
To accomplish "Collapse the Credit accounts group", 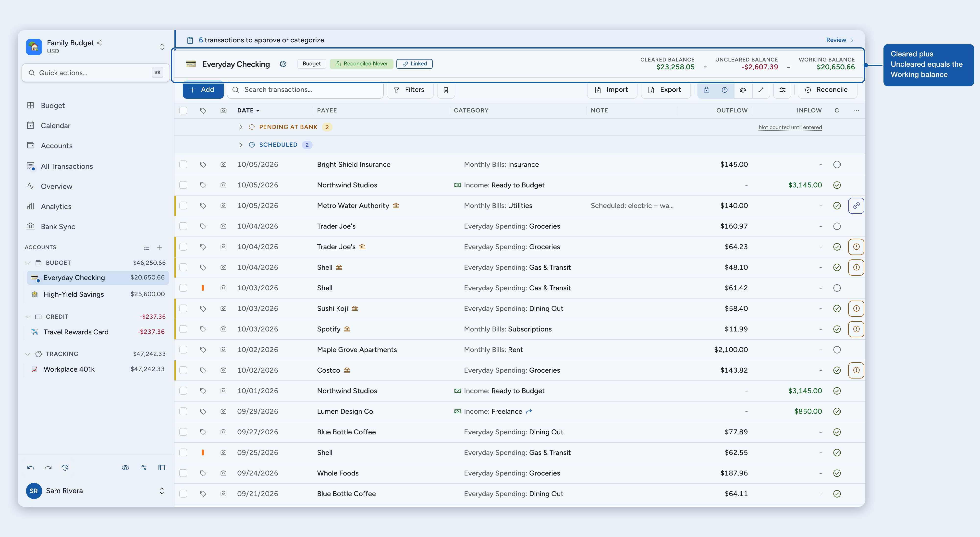I will pyautogui.click(x=27, y=317).
